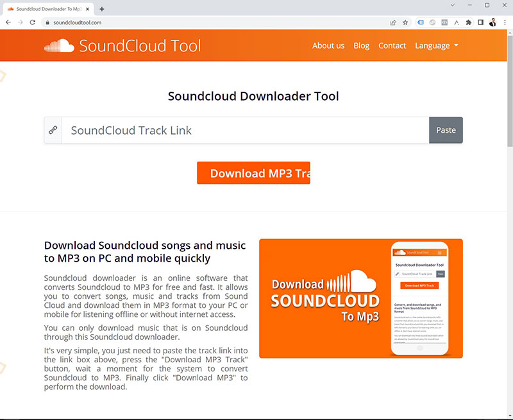Switch to the About us menu item

coord(328,46)
